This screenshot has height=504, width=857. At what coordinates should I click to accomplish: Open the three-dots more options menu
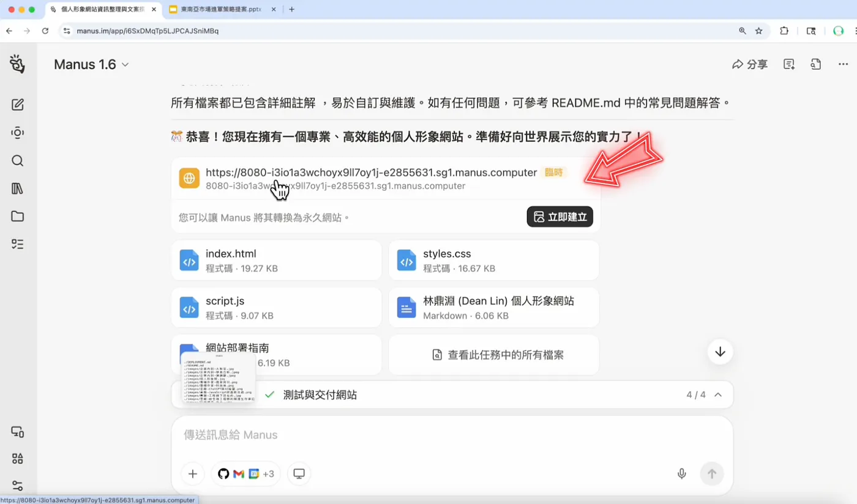pos(843,64)
